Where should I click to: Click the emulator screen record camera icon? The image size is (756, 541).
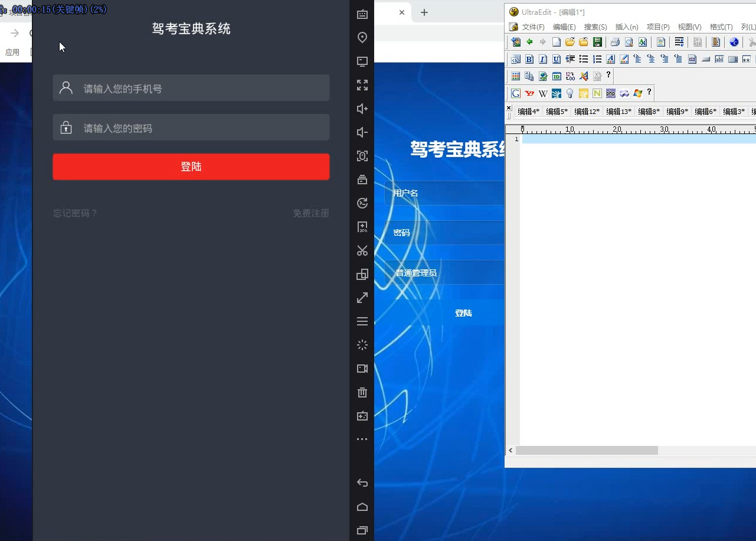click(362, 369)
